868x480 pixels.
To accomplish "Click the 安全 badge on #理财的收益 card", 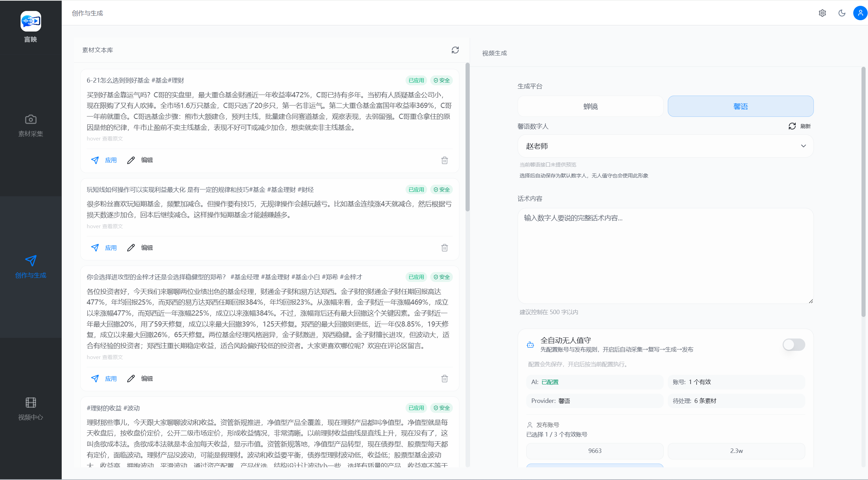I will coord(442,408).
